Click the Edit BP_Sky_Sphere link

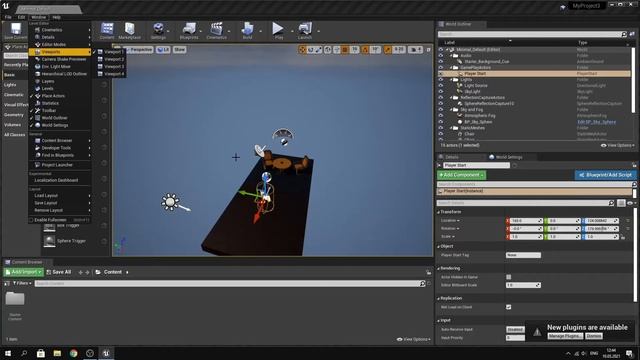pos(596,122)
